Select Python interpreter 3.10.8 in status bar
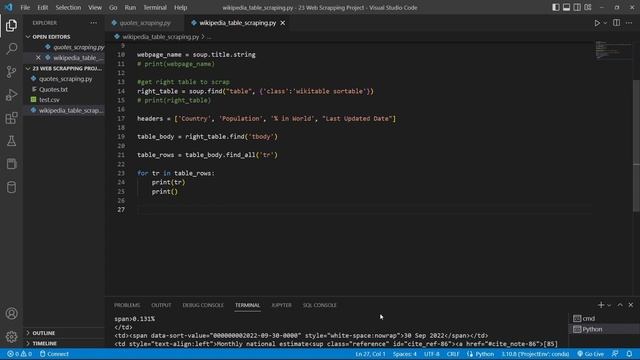The height and width of the screenshot is (360, 640). tap(535, 354)
